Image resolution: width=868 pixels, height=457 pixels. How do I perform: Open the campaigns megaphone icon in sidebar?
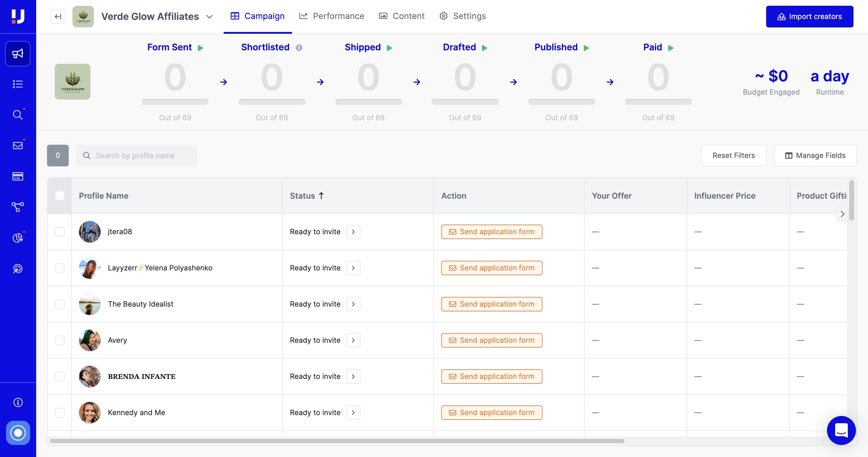pyautogui.click(x=17, y=53)
